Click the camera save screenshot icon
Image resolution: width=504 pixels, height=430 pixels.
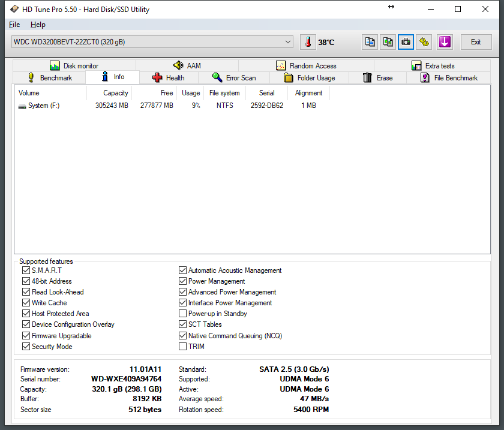click(x=406, y=42)
